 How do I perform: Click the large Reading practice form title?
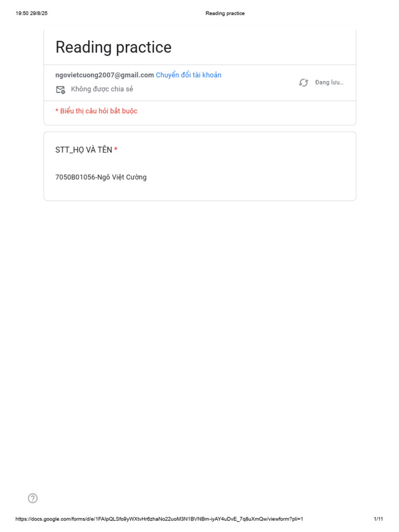[x=113, y=47]
